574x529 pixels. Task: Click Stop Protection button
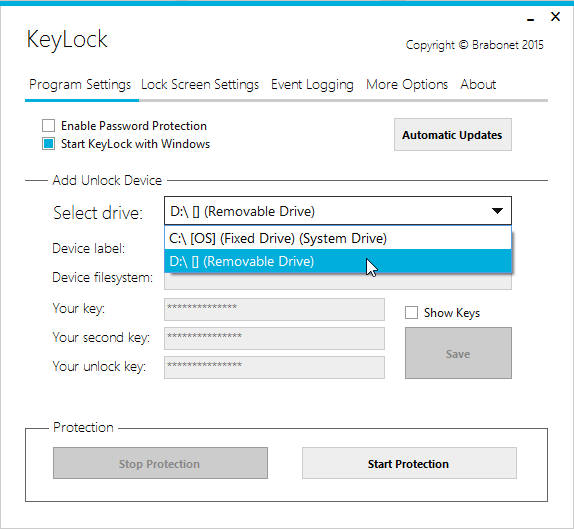point(160,463)
